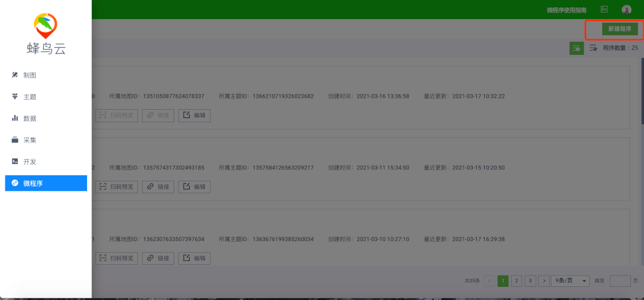Go to pagination page 2
This screenshot has width=644, height=300.
(x=517, y=281)
